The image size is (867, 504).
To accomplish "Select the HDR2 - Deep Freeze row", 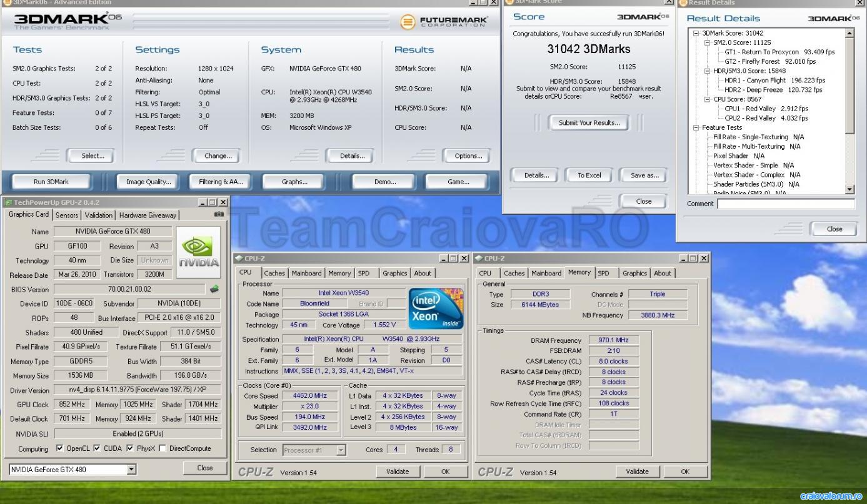I will [x=774, y=89].
